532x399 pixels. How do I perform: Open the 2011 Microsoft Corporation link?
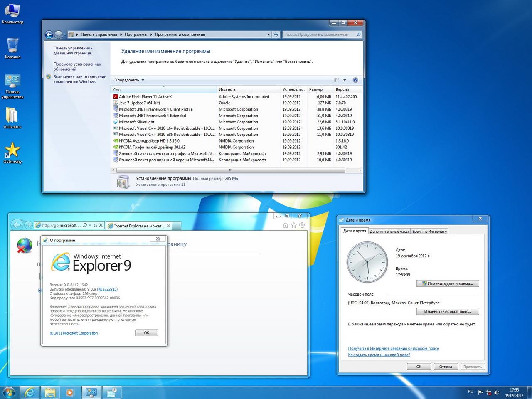74,333
